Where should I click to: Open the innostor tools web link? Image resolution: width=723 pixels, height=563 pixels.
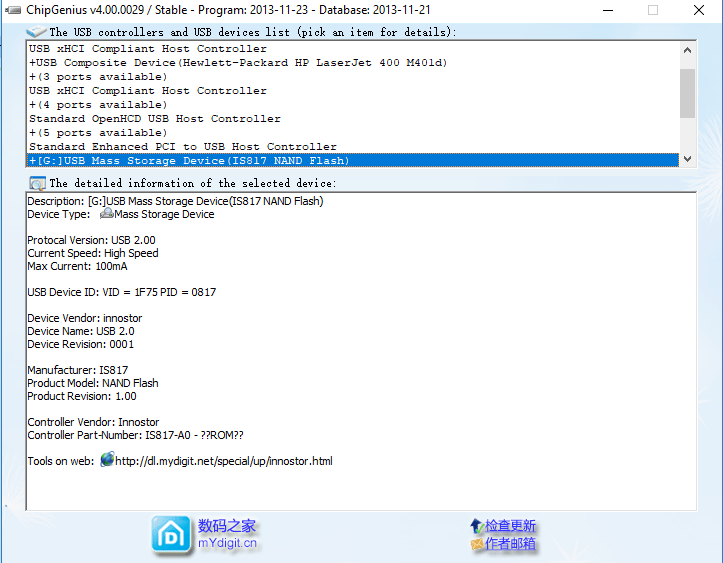pyautogui.click(x=224, y=461)
